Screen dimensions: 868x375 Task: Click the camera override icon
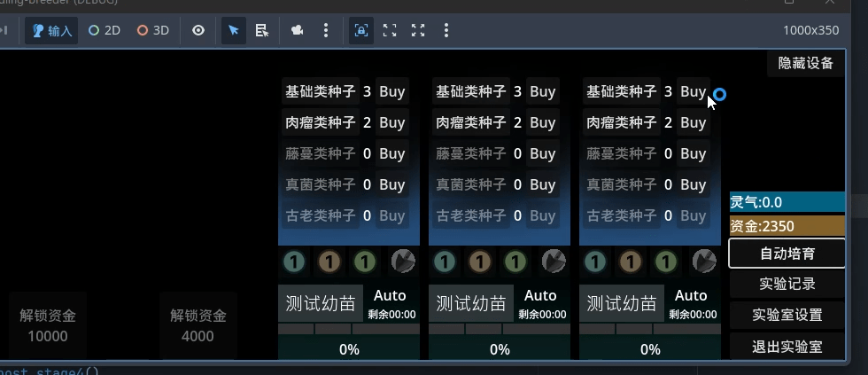tap(298, 30)
